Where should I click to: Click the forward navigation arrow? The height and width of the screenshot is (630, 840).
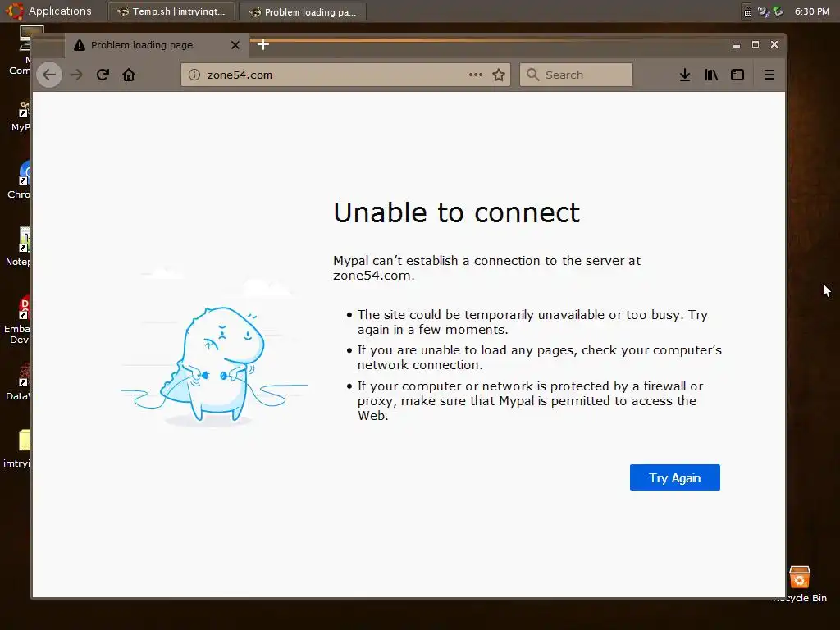76,75
